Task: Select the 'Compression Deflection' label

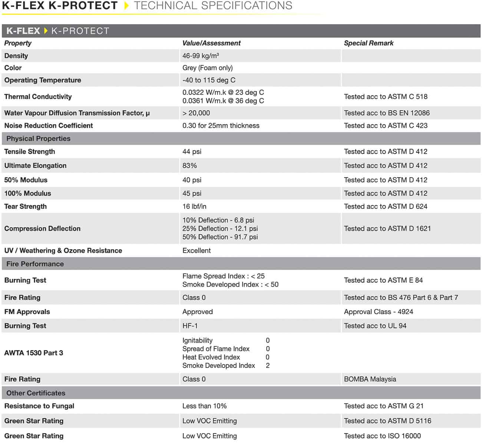Action: click(x=42, y=229)
